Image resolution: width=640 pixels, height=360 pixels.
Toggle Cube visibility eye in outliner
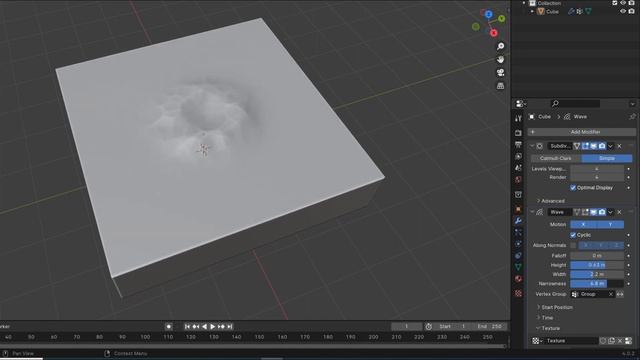click(623, 11)
